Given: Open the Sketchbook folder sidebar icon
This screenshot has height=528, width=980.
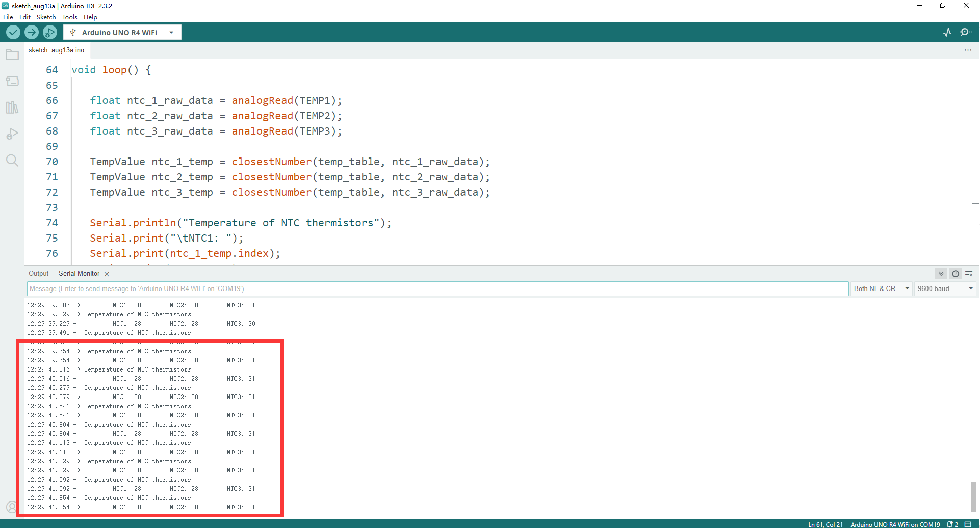Looking at the screenshot, I should pyautogui.click(x=12, y=55).
